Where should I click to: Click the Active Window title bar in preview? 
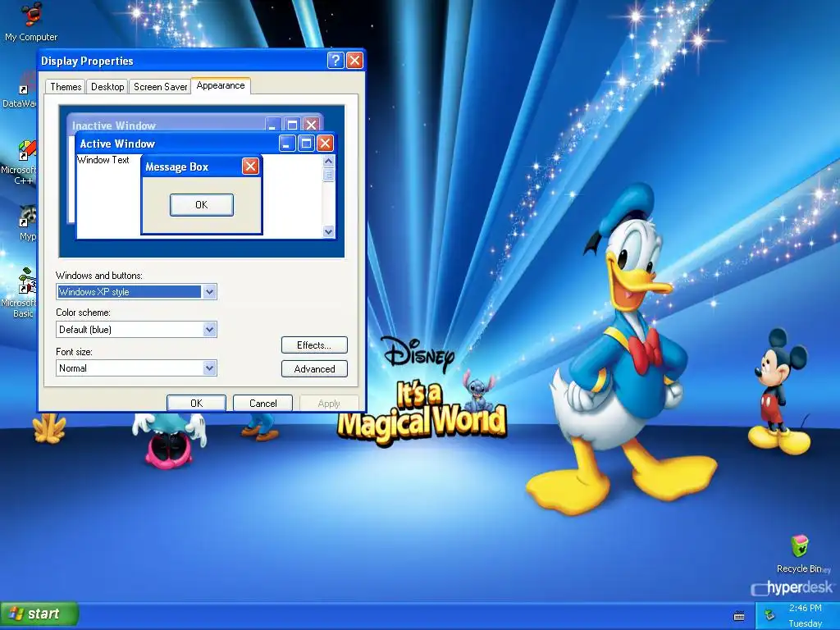206,144
